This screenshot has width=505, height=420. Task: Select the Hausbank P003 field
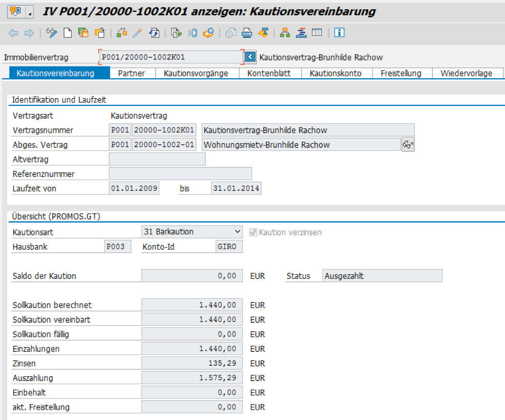(119, 246)
